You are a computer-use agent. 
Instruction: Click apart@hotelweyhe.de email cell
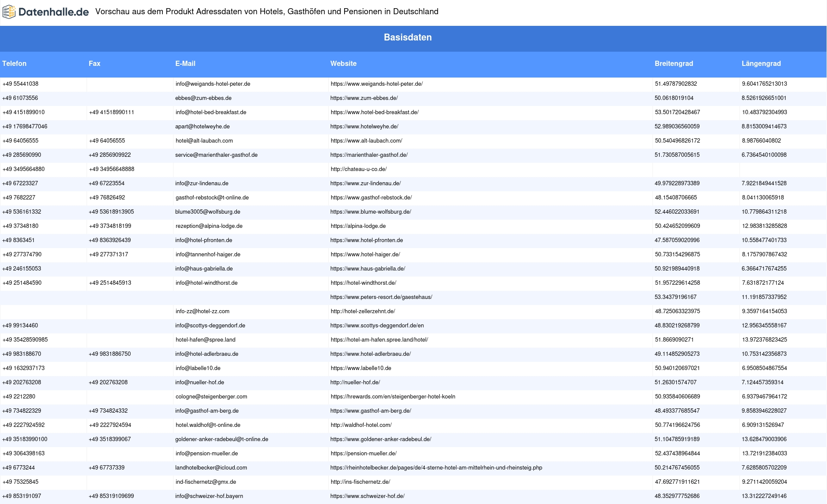coord(202,127)
